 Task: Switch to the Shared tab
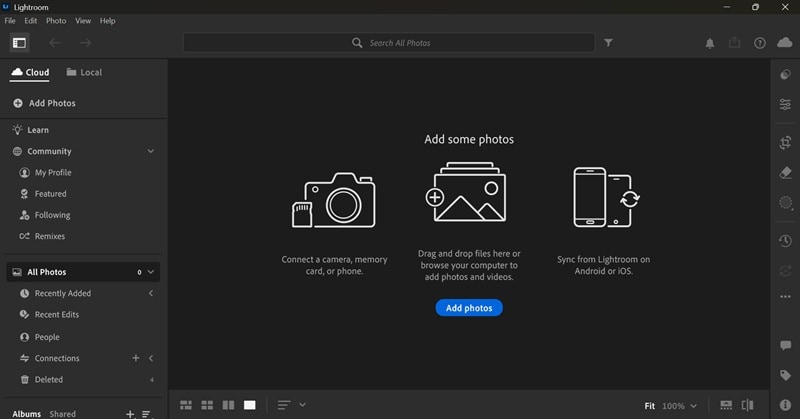click(x=63, y=414)
